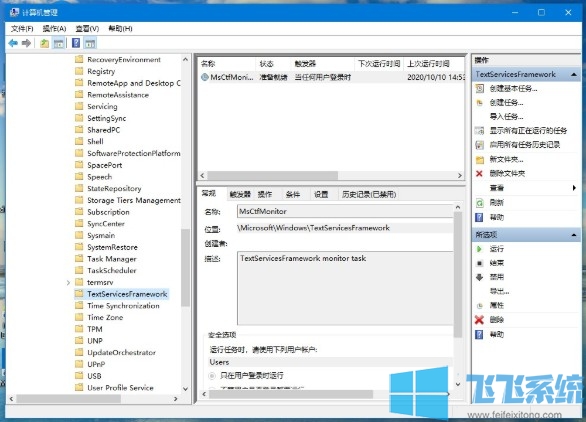Click the Forward arrow toolbar icon
The width and height of the screenshot is (586, 422).
tap(26, 43)
